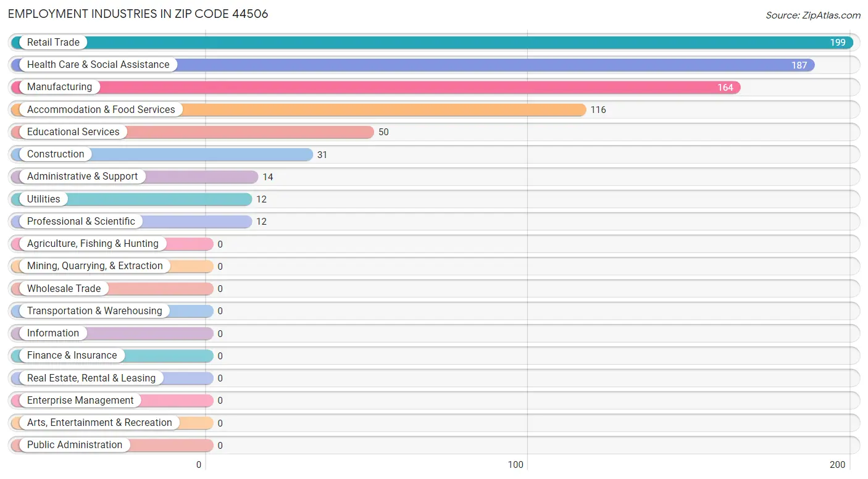Click the axis tick label 100
The image size is (868, 479).
click(516, 465)
